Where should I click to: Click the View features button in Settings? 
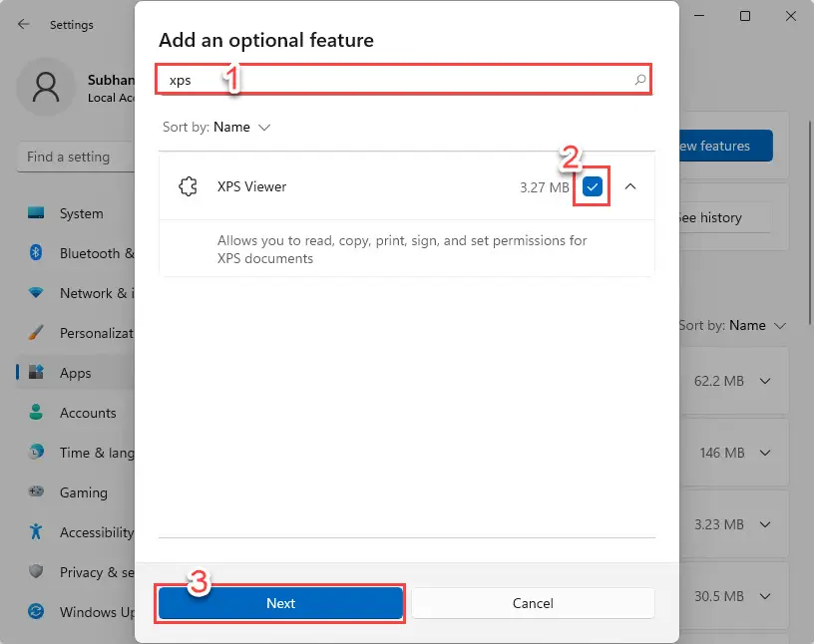pyautogui.click(x=726, y=146)
